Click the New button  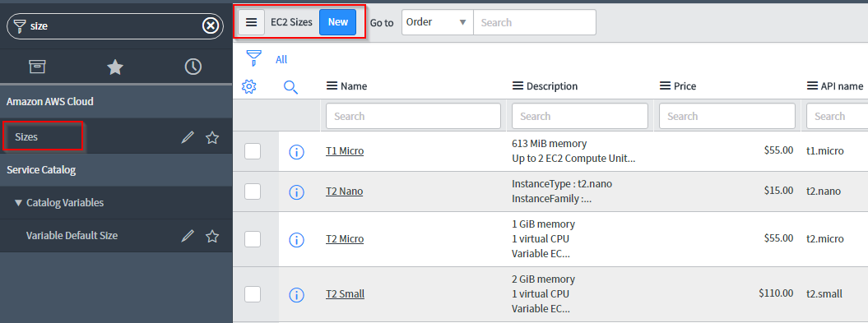[x=337, y=22]
